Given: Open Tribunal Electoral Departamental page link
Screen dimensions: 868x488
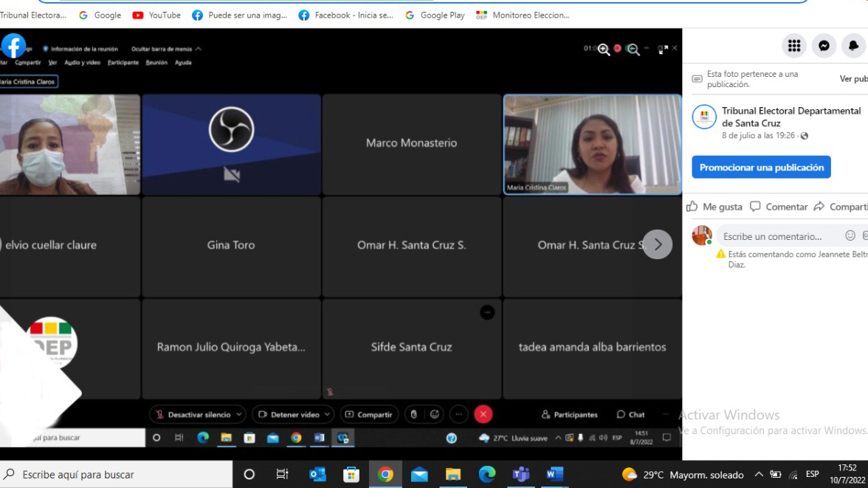Looking at the screenshot, I should tap(790, 117).
